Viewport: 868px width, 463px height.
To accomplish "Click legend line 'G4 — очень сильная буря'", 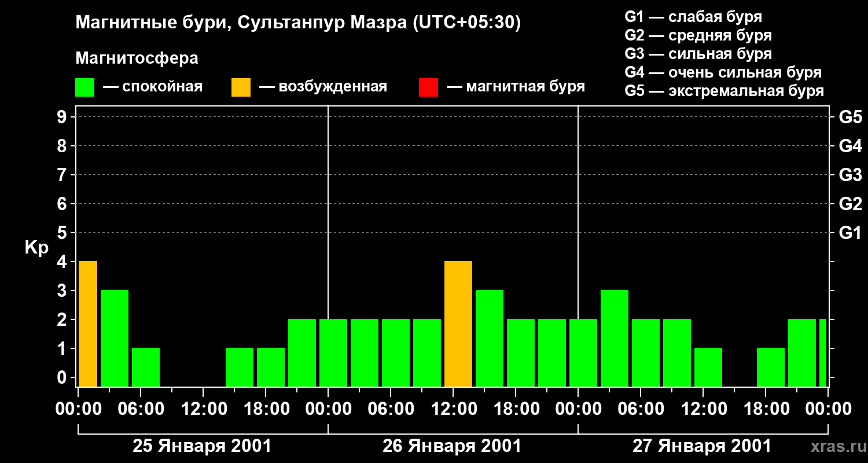I will pyautogui.click(x=723, y=72).
